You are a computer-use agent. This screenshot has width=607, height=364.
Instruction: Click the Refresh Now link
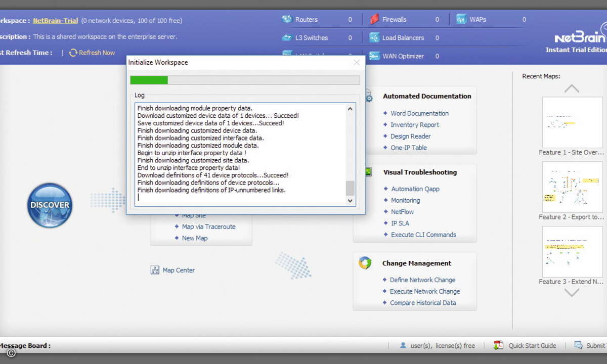click(97, 53)
